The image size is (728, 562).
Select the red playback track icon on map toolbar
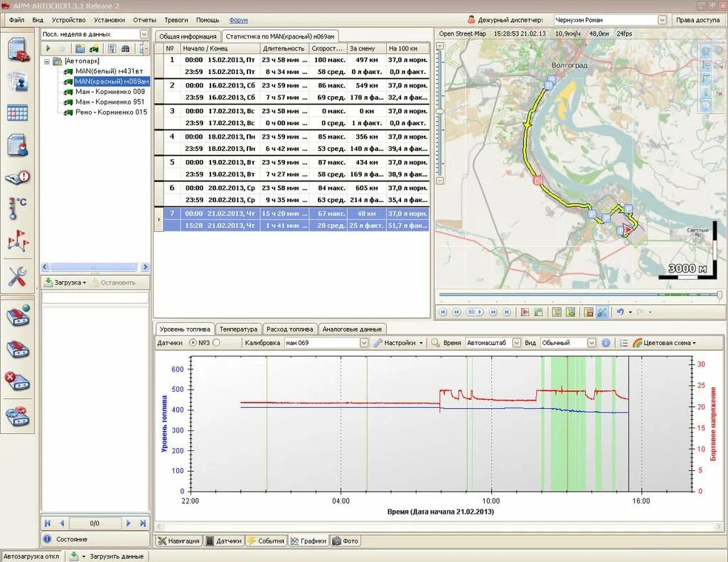[x=525, y=311]
